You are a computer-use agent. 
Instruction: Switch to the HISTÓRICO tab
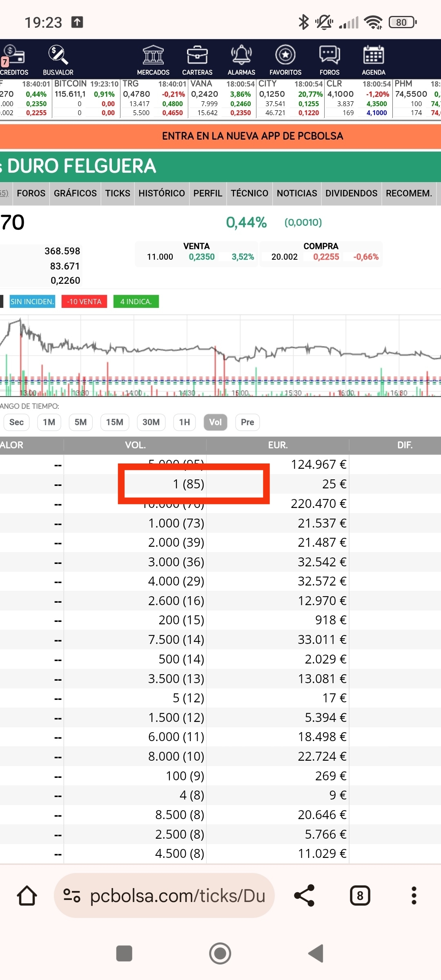[x=162, y=194]
